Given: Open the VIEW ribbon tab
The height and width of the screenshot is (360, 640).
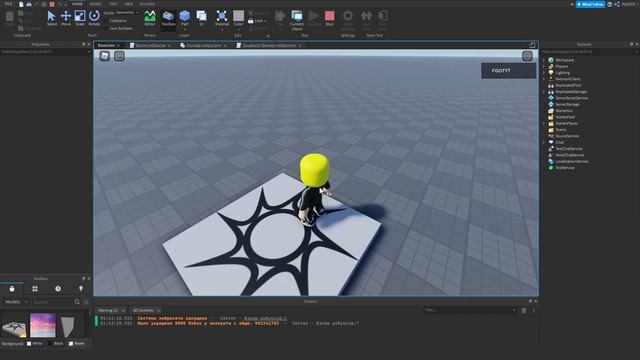Looking at the screenshot, I should point(129,4).
